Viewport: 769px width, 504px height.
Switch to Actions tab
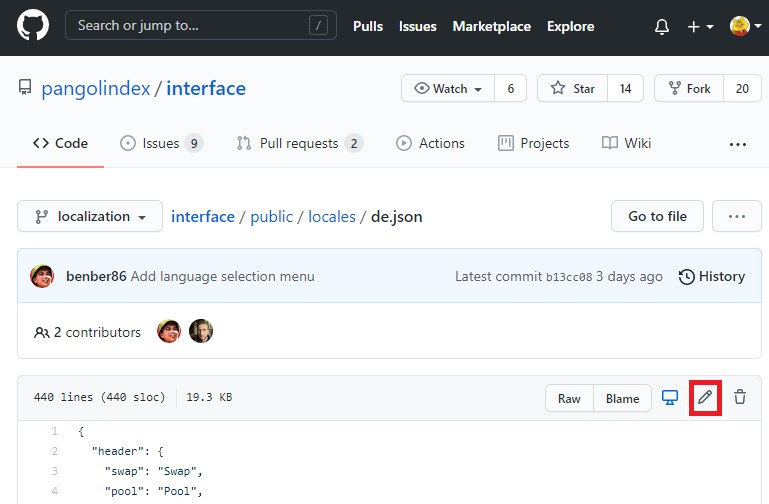(430, 143)
